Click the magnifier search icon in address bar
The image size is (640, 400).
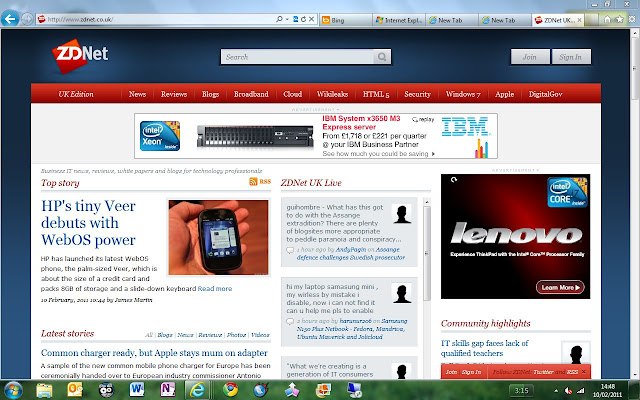pyautogui.click(x=279, y=19)
